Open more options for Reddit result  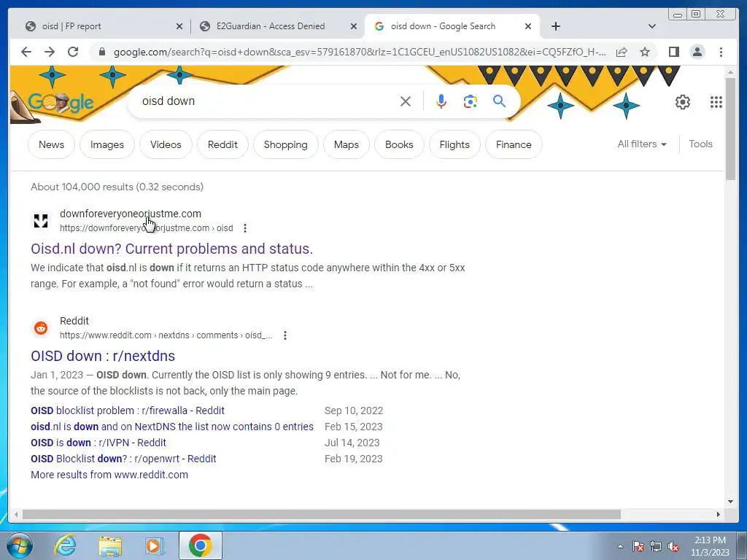pos(285,335)
